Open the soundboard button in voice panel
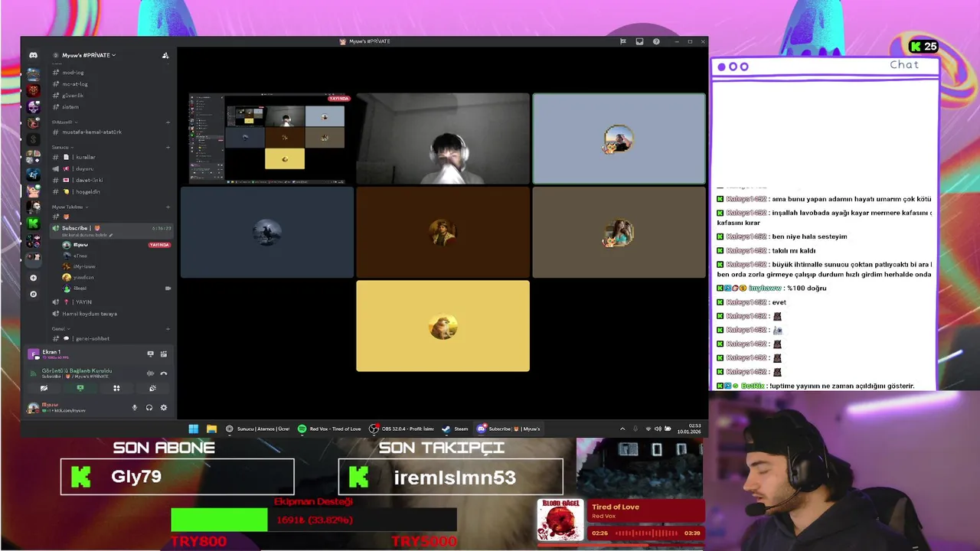Viewport: 980px width, 551px height. [x=152, y=388]
